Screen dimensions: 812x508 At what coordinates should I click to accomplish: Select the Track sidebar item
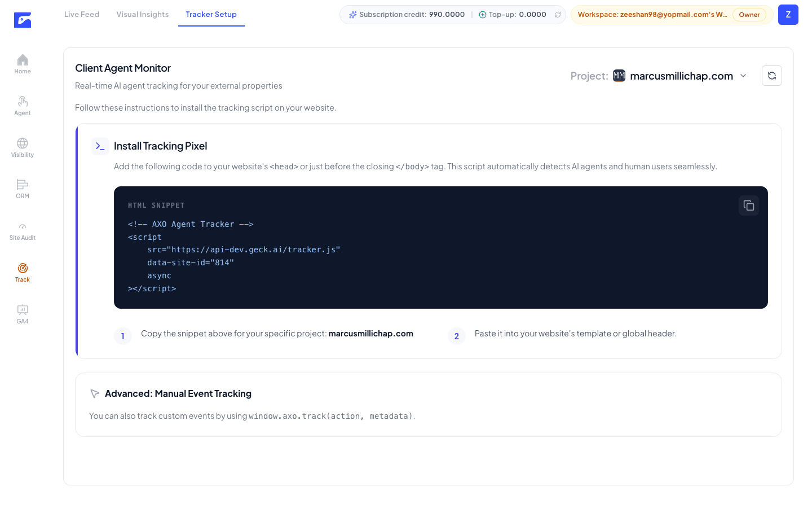23,272
